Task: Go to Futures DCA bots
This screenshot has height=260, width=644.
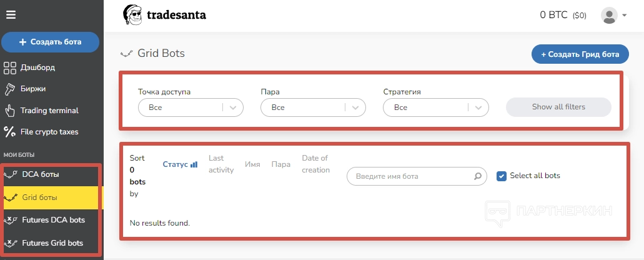Action: 53,220
